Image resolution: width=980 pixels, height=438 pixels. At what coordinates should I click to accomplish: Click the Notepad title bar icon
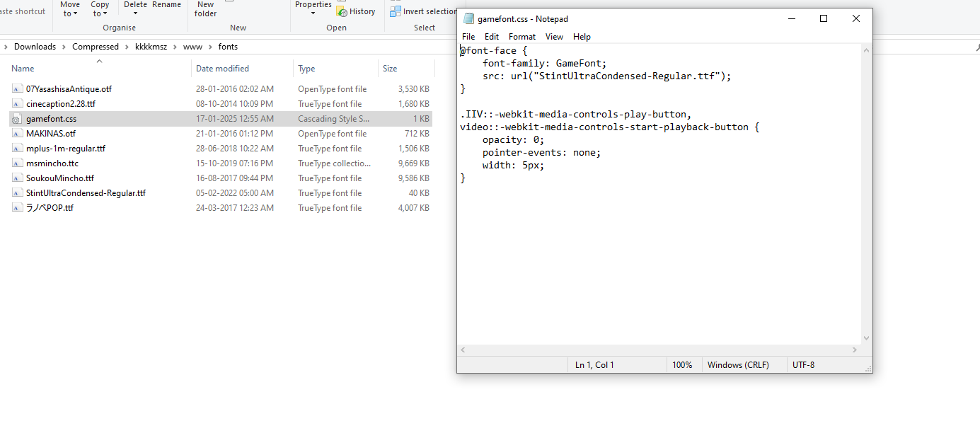pyautogui.click(x=468, y=19)
